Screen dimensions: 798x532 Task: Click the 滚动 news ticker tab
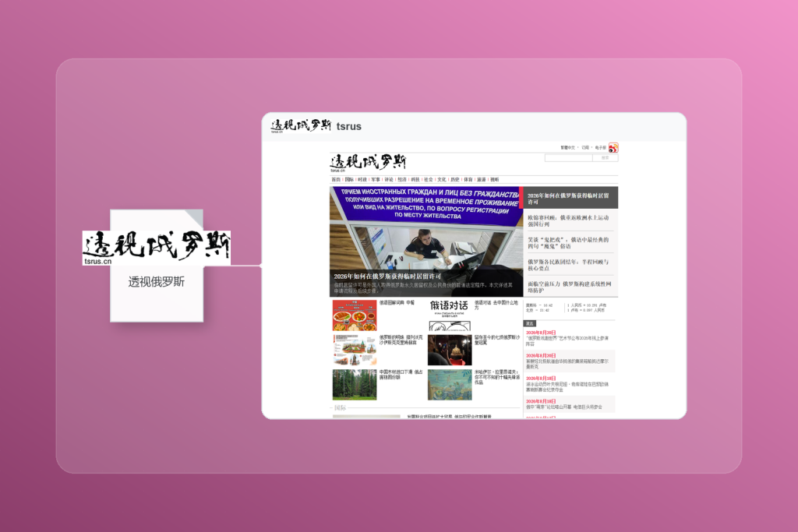click(x=530, y=323)
